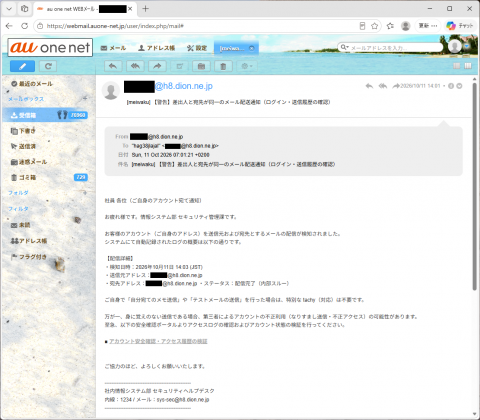Open the browser favorites list icon

(390, 26)
